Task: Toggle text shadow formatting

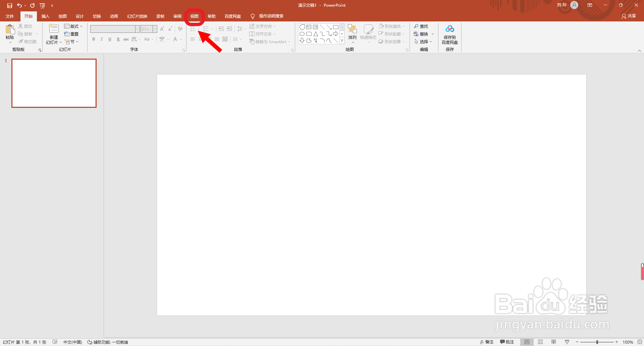Action: (x=118, y=39)
